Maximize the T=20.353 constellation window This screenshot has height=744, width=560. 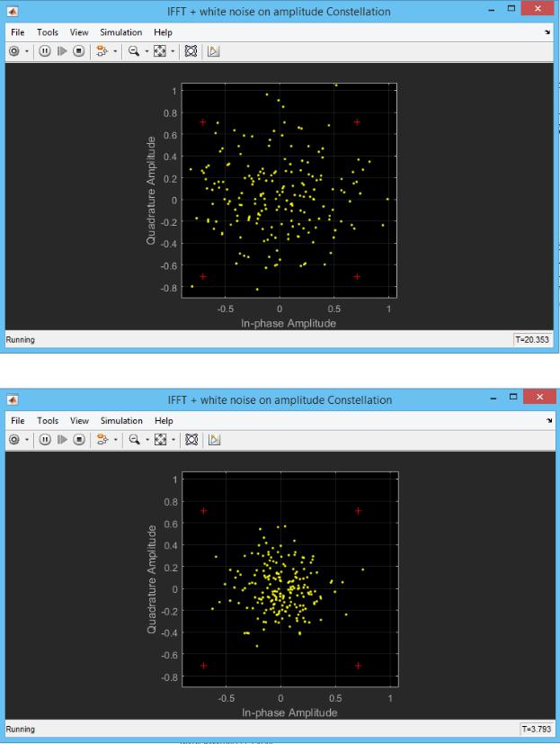(x=511, y=8)
